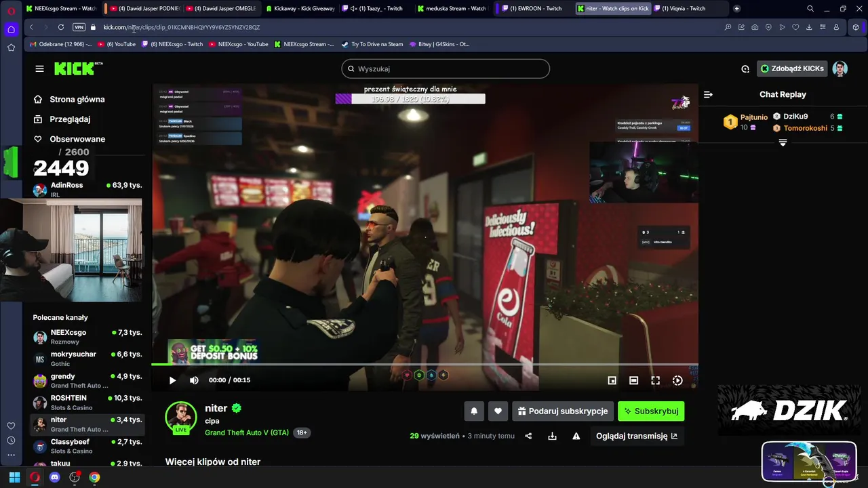Open ROSHTEIN recommended channel
The image size is (868, 488).
point(87,402)
